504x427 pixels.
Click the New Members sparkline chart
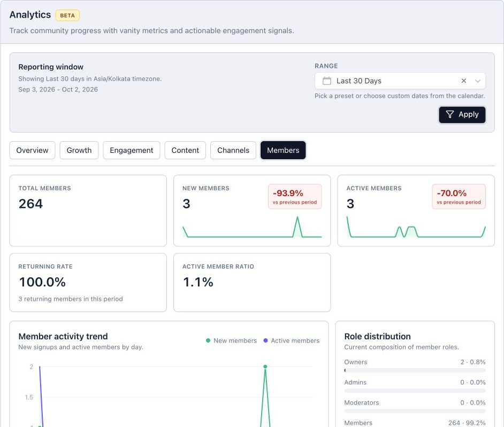click(x=252, y=227)
